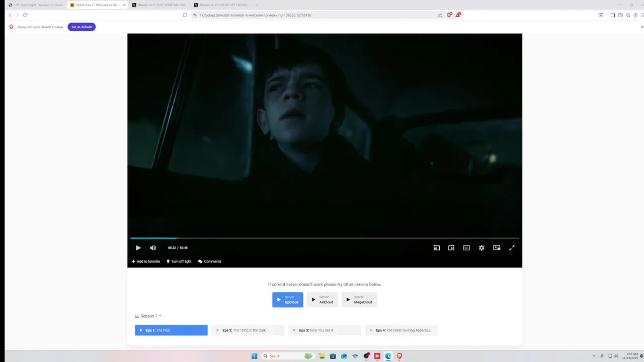Open Windows Start menu
This screenshot has width=644, height=362.
tap(255, 356)
